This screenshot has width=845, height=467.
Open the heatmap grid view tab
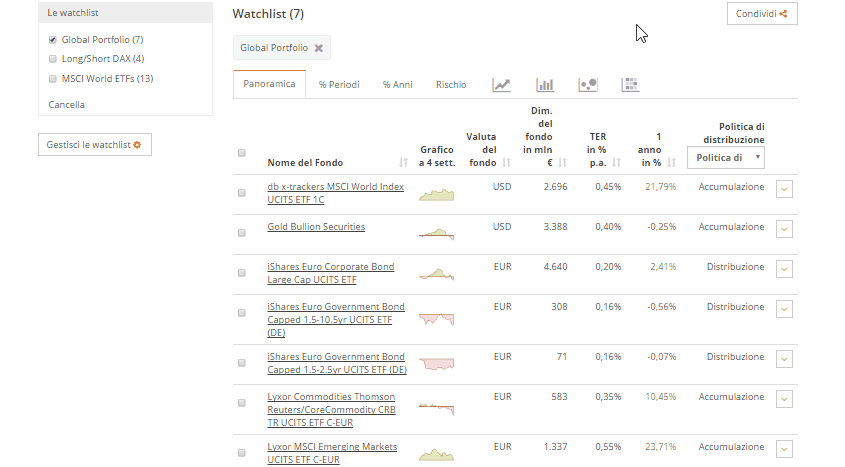630,85
